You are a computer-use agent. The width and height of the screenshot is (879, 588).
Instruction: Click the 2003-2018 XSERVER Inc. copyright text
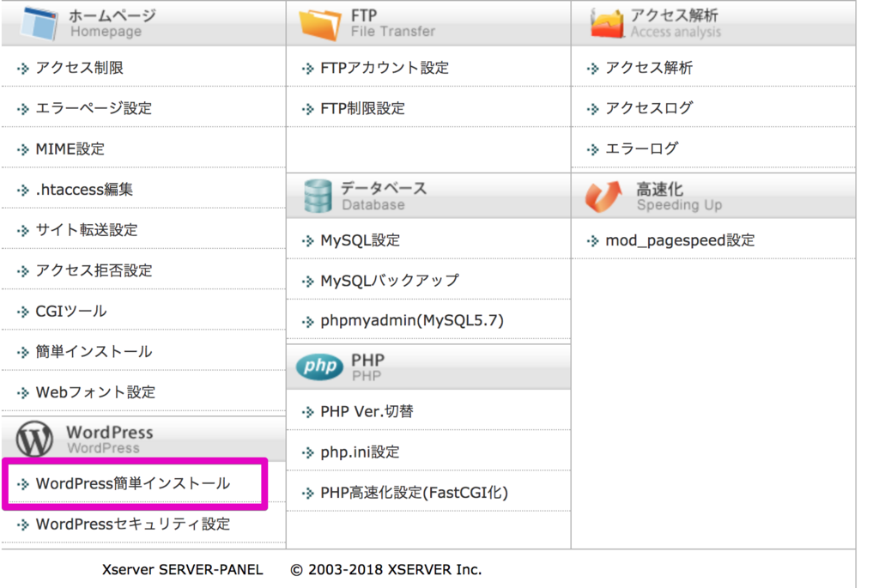(x=386, y=569)
